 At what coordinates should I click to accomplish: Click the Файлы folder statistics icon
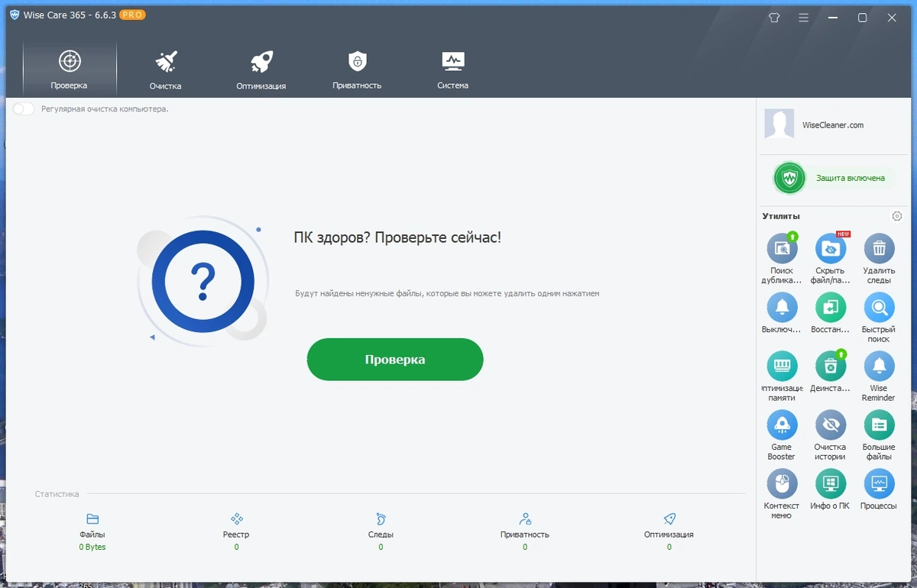pyautogui.click(x=92, y=519)
